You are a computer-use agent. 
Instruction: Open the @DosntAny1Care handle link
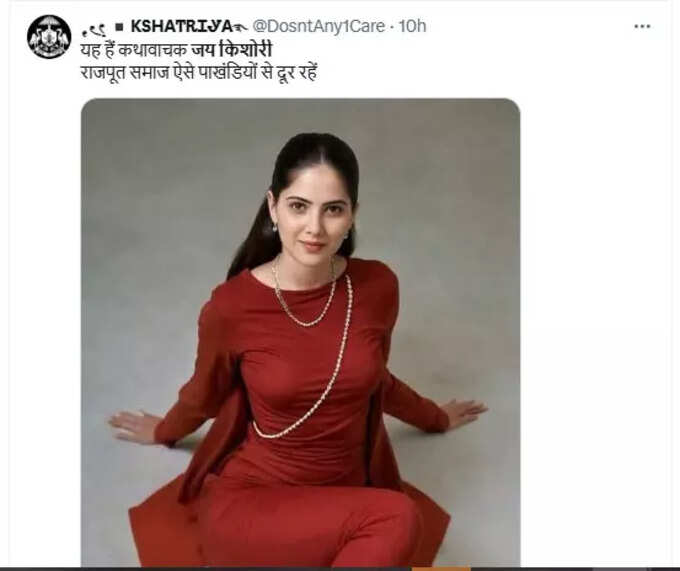click(318, 26)
